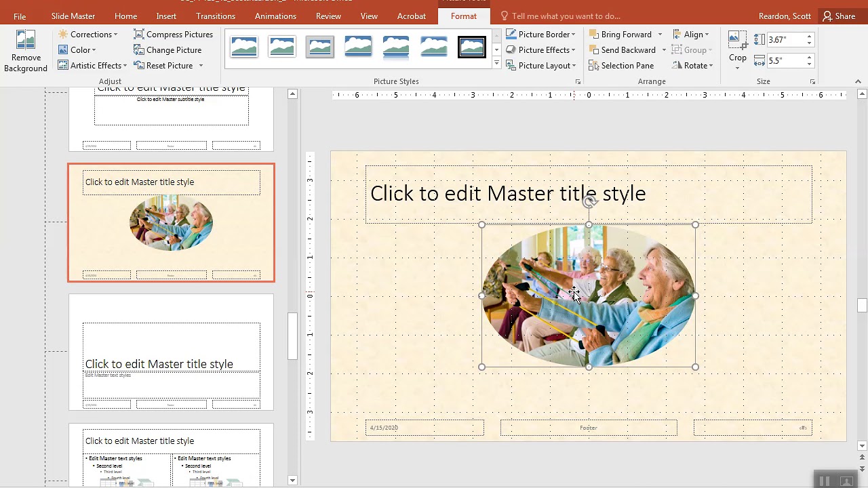Switch to View tab
This screenshot has width=868, height=488.
tap(369, 16)
